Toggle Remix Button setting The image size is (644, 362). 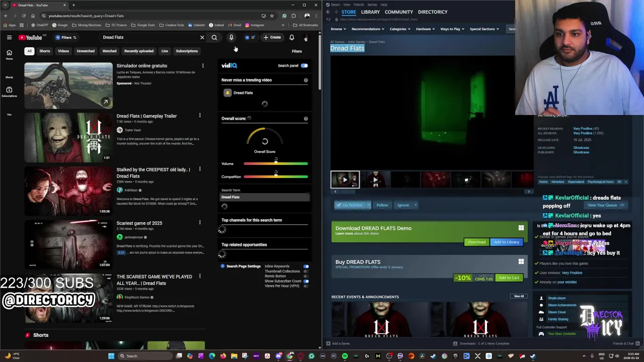[306, 276]
